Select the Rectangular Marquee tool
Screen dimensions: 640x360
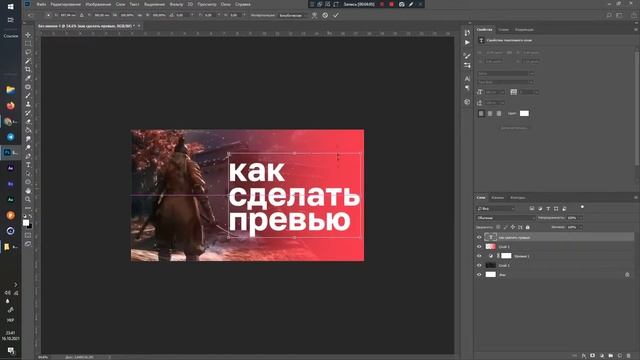click(28, 43)
